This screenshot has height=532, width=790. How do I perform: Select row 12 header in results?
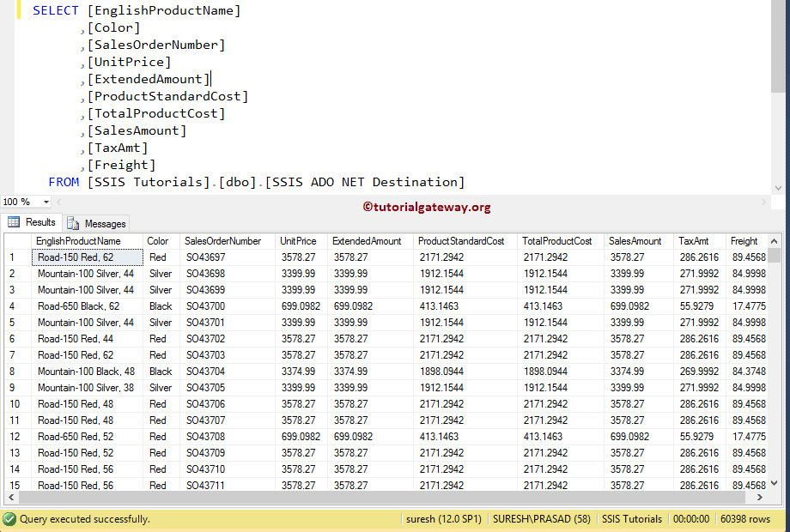tap(18, 437)
